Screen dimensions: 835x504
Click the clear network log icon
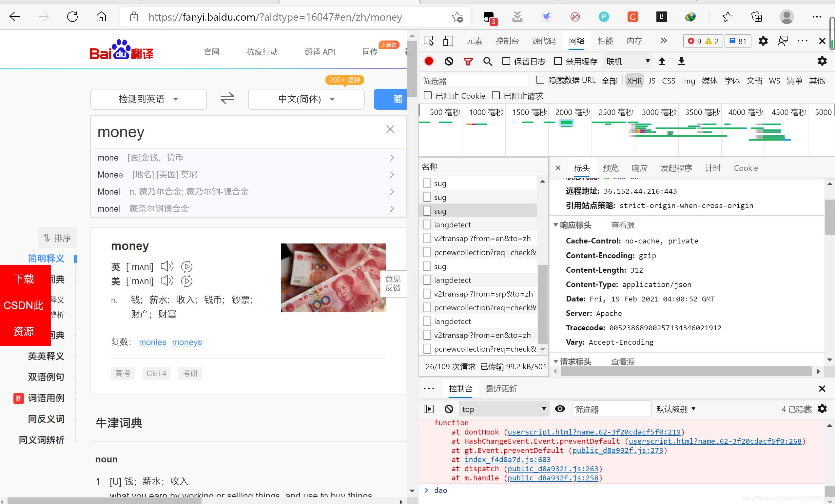(449, 61)
